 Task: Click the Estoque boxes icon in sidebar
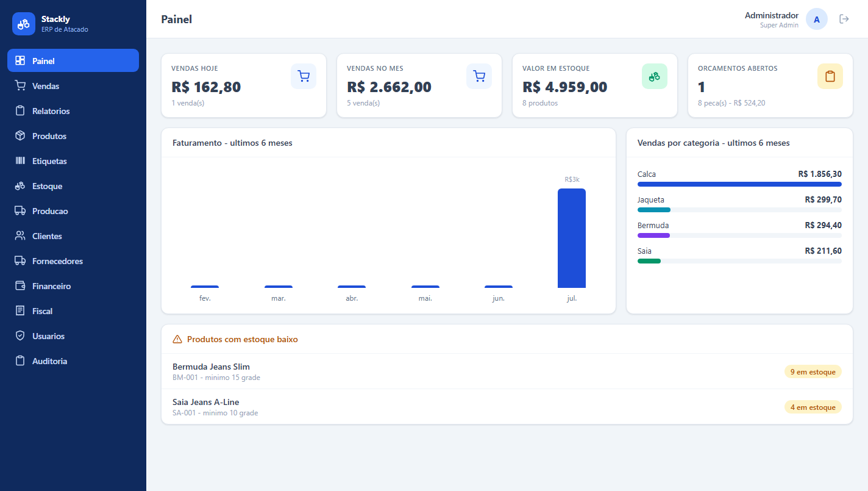[x=20, y=185]
